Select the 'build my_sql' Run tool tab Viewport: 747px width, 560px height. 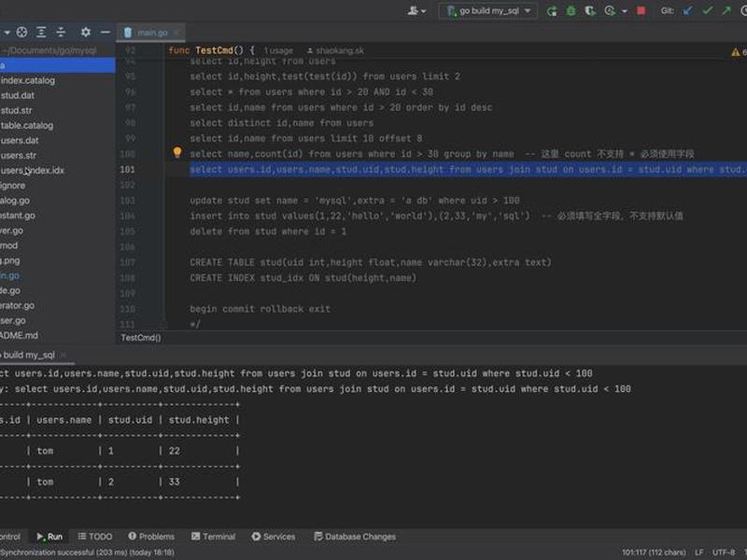tap(29, 355)
